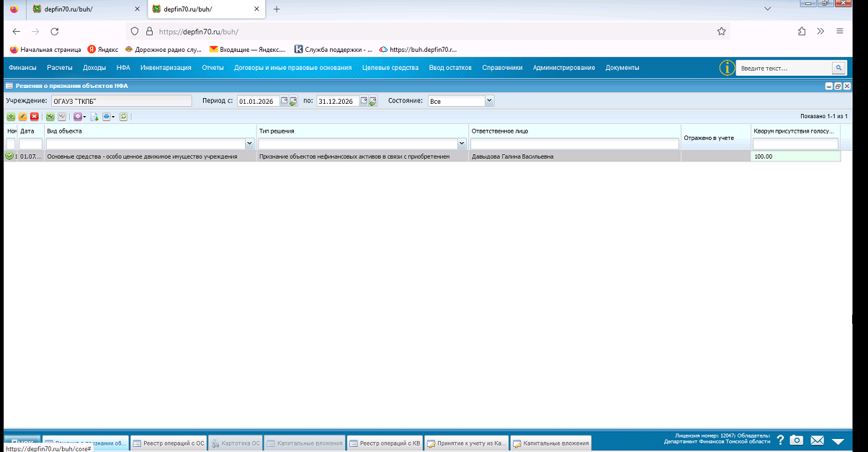Screen dimensions: 868x452
Task: Click the Введите текст search field
Action: pos(784,68)
